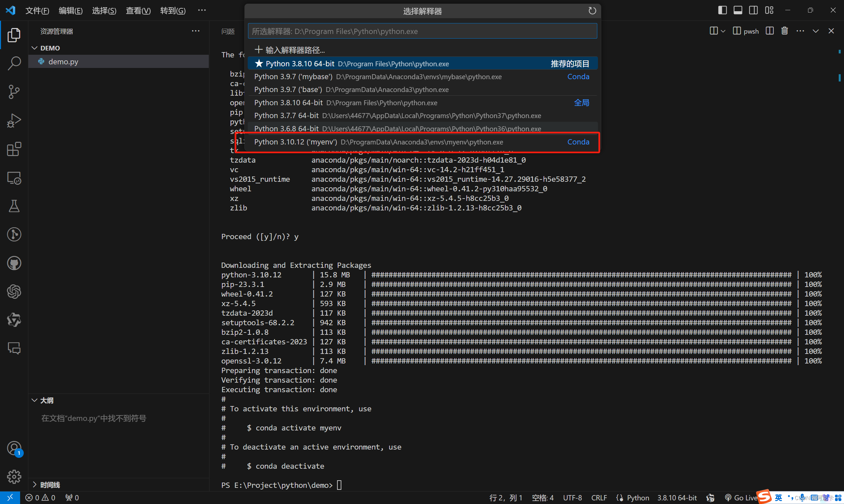Image resolution: width=844 pixels, height=504 pixels.
Task: Click 3.8.10 64-bit interpreter status
Action: tap(677, 497)
